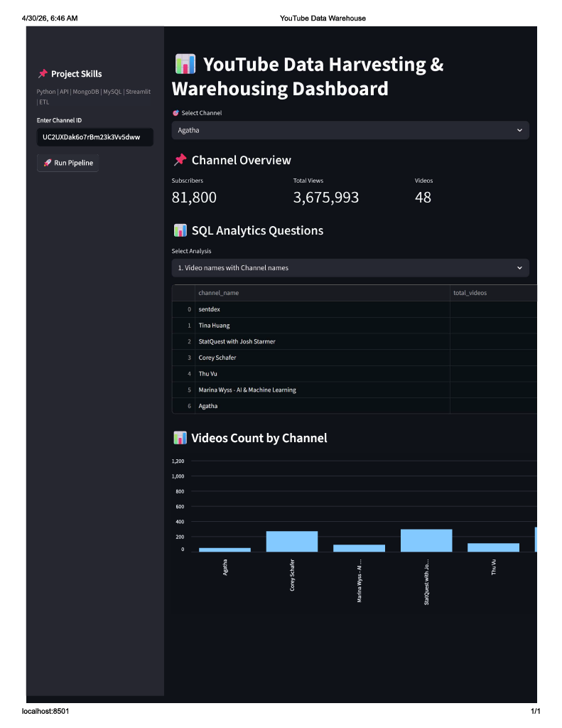Select the Agatha table cell in row 6
562x728 pixels.
coord(322,406)
